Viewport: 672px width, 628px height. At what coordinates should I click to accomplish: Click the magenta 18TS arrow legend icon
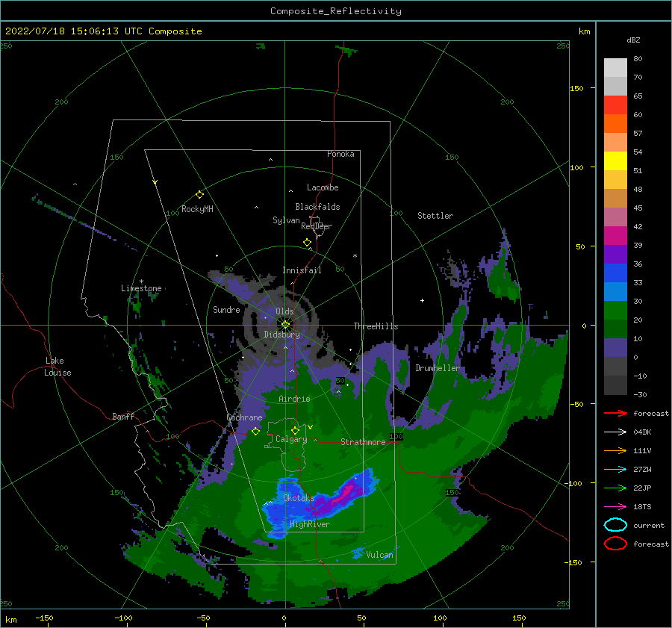tap(615, 507)
